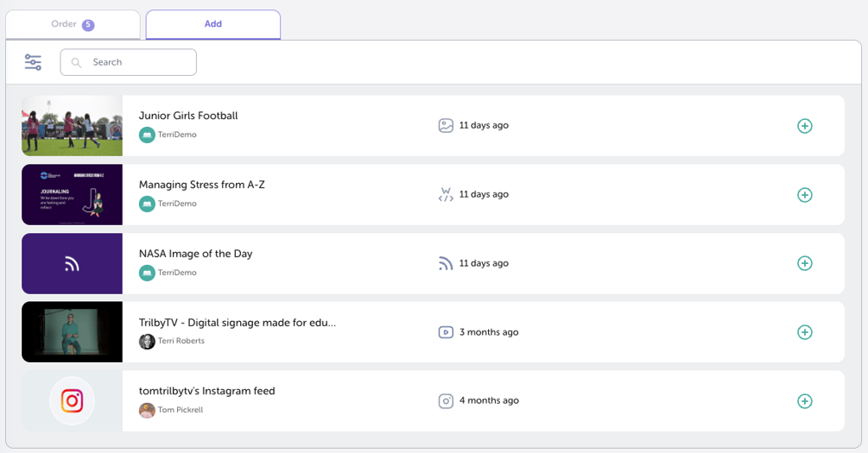
Task: Click web code type icon on Managing Stress
Action: point(446,195)
